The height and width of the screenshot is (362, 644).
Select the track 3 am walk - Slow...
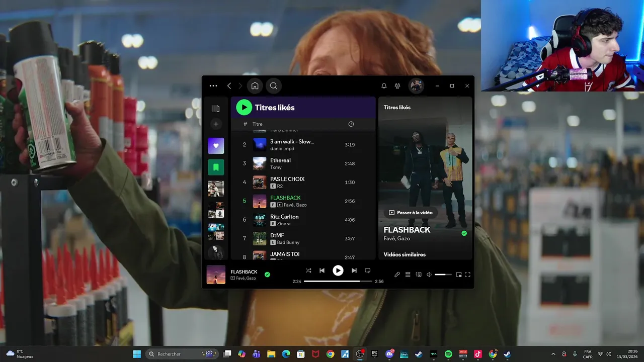pyautogui.click(x=303, y=145)
